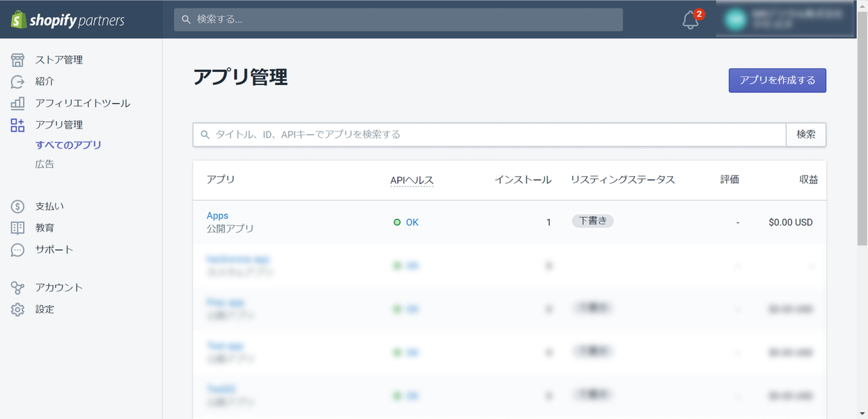Click the アプリ管理 grid icon
Screen dimensions: 868x419
[17, 125]
